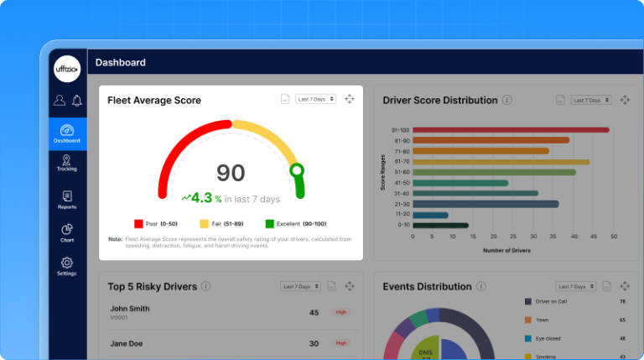Open the Chart page from sidebar
The width and height of the screenshot is (644, 360).
[x=67, y=233]
